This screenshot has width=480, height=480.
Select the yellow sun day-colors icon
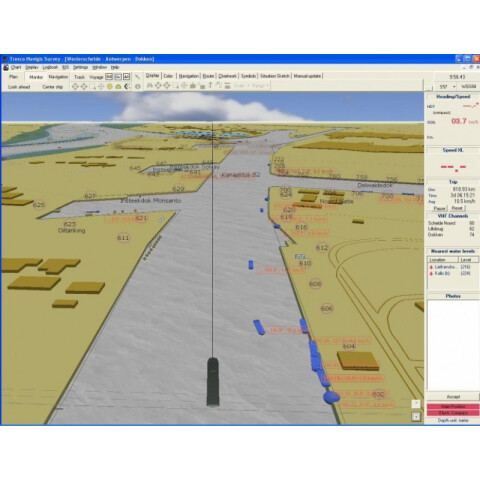point(109,87)
